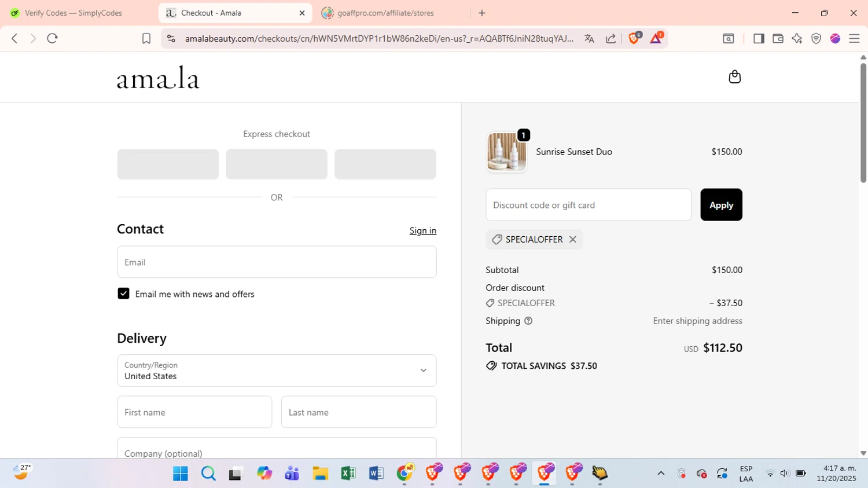The width and height of the screenshot is (868, 488).
Task: Open a new browser tab
Action: click(x=482, y=13)
